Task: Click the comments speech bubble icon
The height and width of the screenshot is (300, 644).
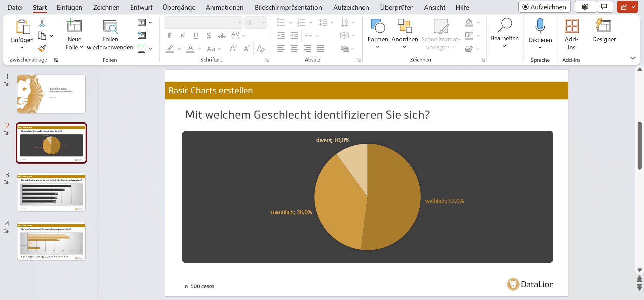Action: pyautogui.click(x=604, y=7)
